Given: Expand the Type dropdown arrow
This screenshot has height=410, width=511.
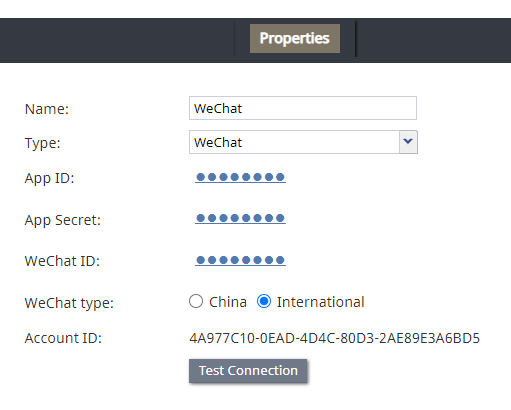Looking at the screenshot, I should (408, 142).
